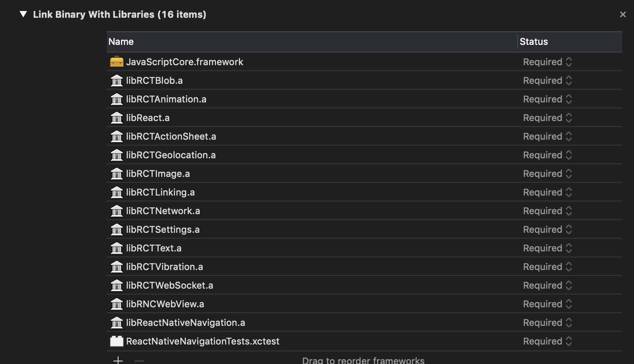Screen dimensions: 634x364
Task: Select the libRCTImage.a file name
Action: click(158, 174)
